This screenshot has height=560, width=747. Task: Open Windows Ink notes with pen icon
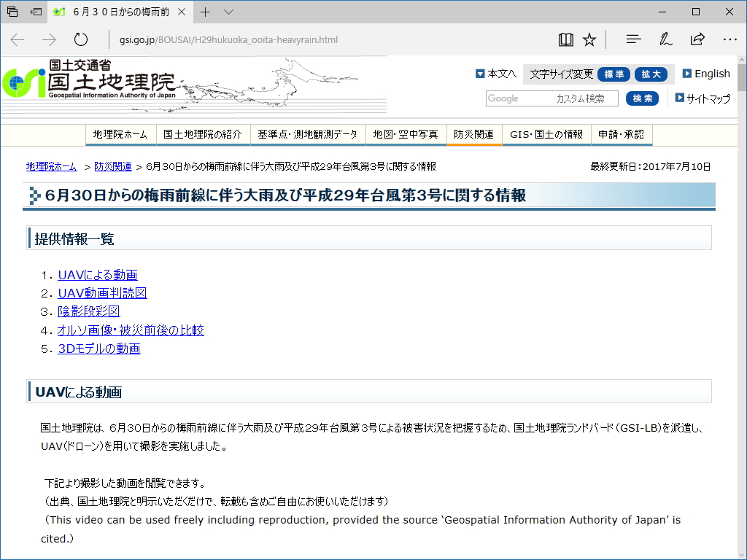coord(665,39)
